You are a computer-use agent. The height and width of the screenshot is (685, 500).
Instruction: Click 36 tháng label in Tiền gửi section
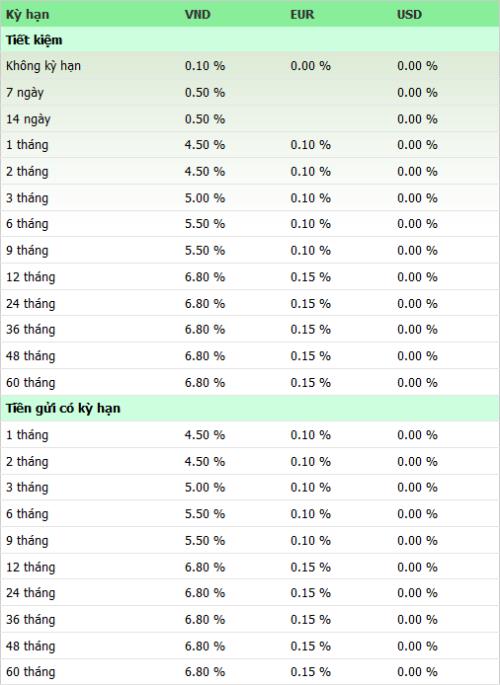click(x=31, y=619)
